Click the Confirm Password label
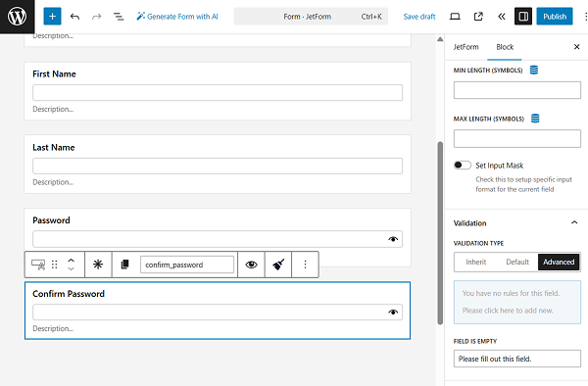This screenshot has height=386, width=588. [69, 294]
